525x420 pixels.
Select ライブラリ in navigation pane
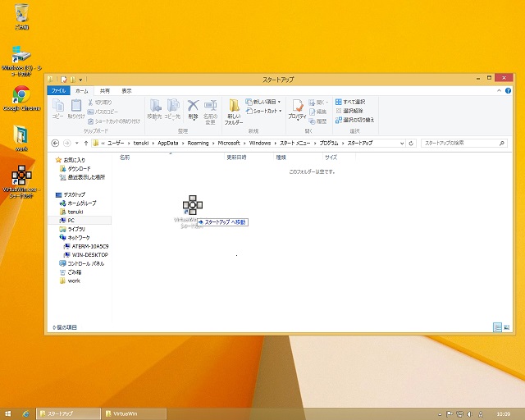click(x=75, y=229)
